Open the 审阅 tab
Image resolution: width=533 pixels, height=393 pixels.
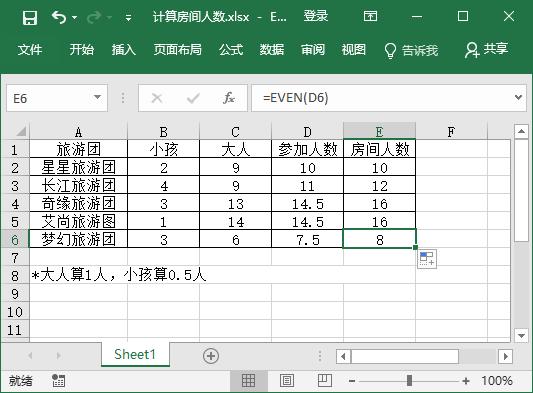click(313, 50)
